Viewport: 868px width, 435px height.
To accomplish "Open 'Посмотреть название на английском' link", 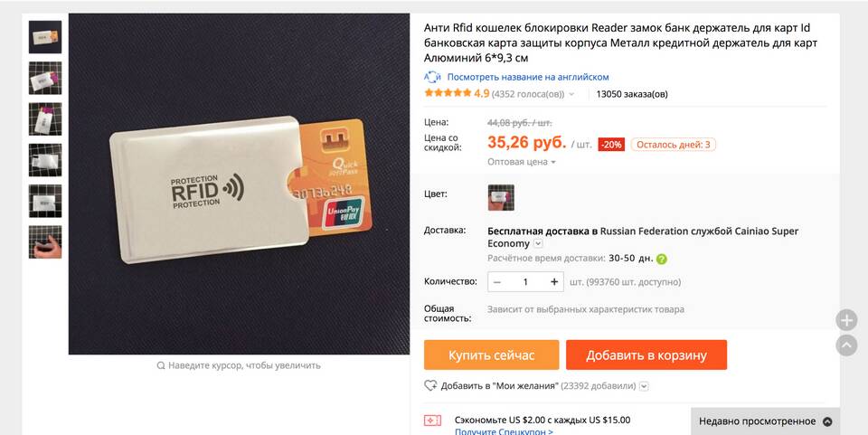I will pos(527,78).
